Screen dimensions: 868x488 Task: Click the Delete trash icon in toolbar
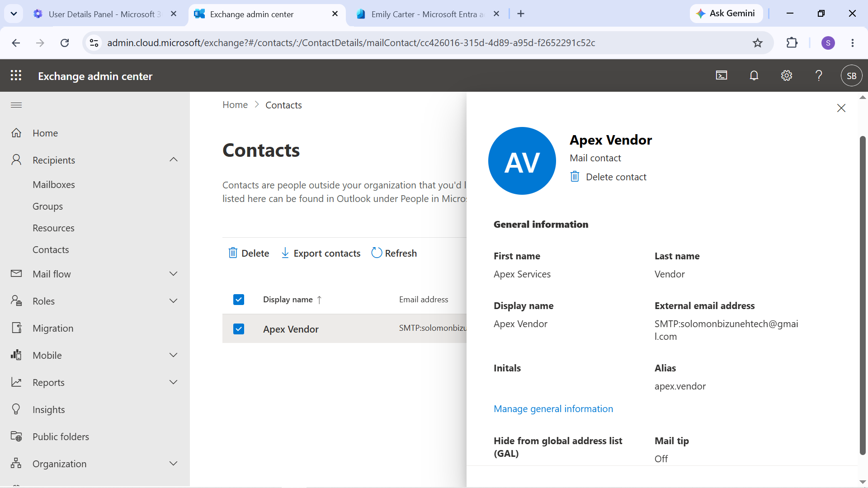point(233,253)
